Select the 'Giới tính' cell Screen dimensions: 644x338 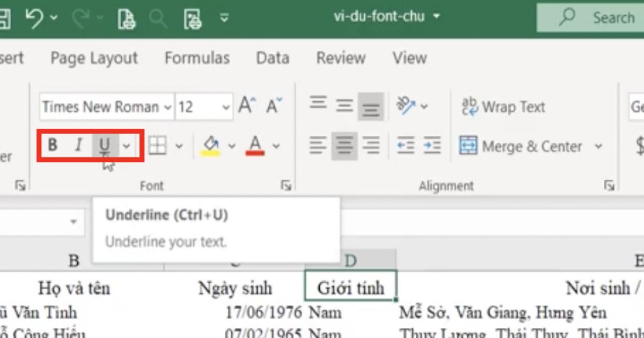coord(350,286)
